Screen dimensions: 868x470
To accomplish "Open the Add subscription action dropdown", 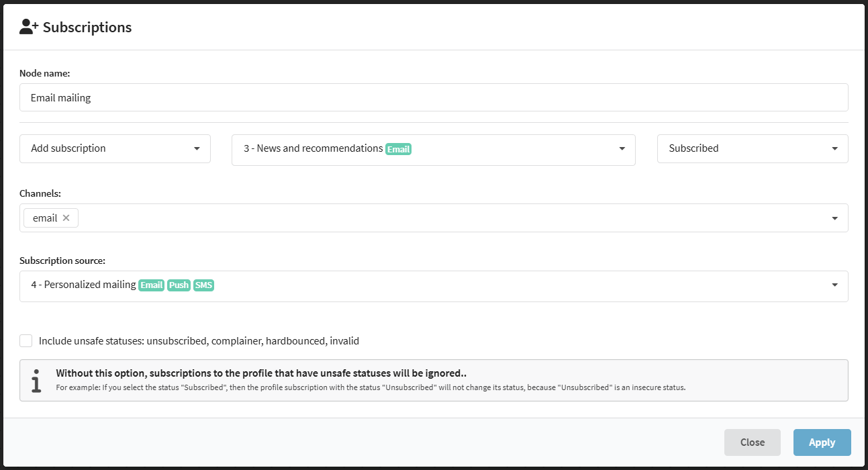I will [115, 148].
